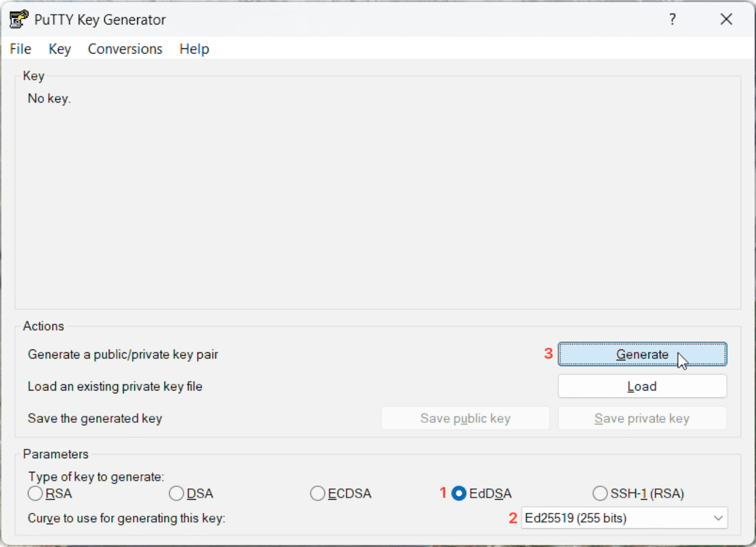The width and height of the screenshot is (756, 547).
Task: Click the PuTTY Key Generator title bar icon
Action: [19, 19]
